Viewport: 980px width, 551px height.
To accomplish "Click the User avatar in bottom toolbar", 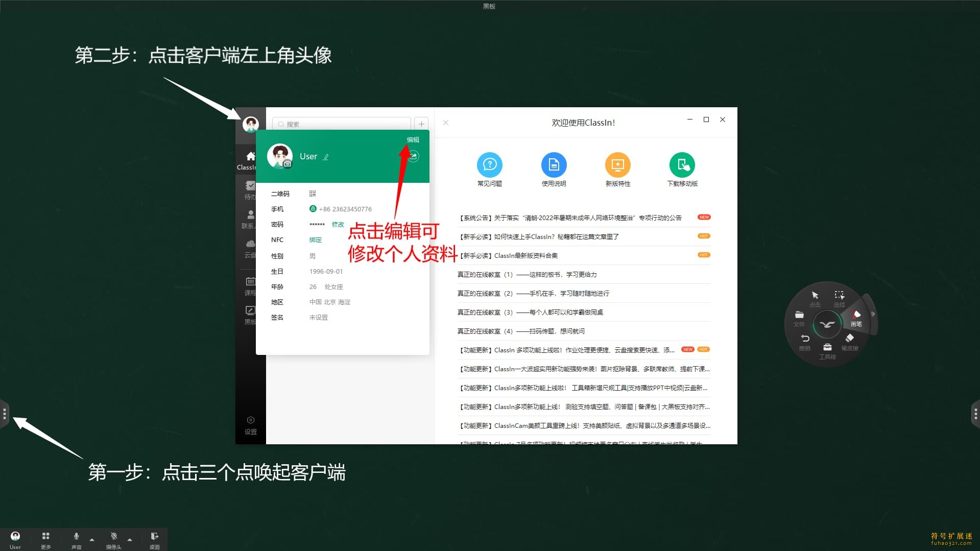I will coord(15,536).
